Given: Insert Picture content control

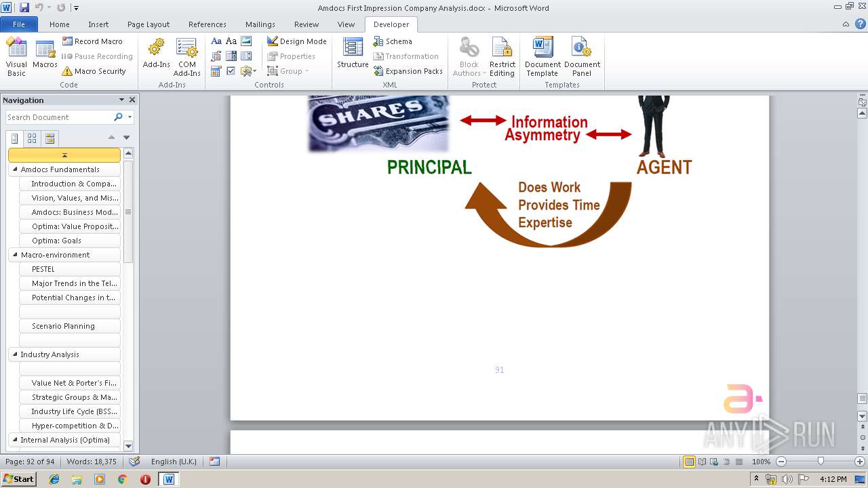Looking at the screenshot, I should click(x=246, y=41).
